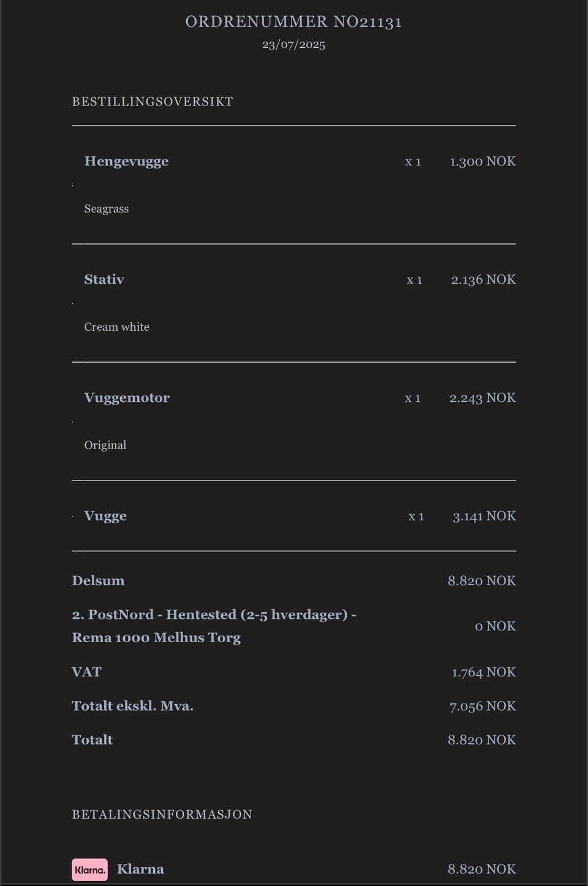Screen dimensions: 588x886
Task: Open the Stativ product item
Action: 104,279
